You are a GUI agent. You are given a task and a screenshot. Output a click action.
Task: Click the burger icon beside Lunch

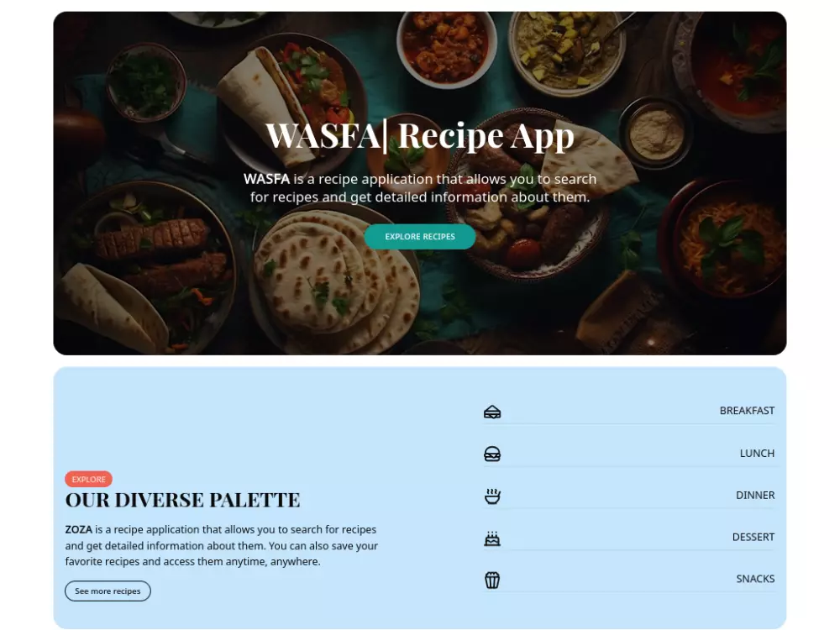point(491,454)
